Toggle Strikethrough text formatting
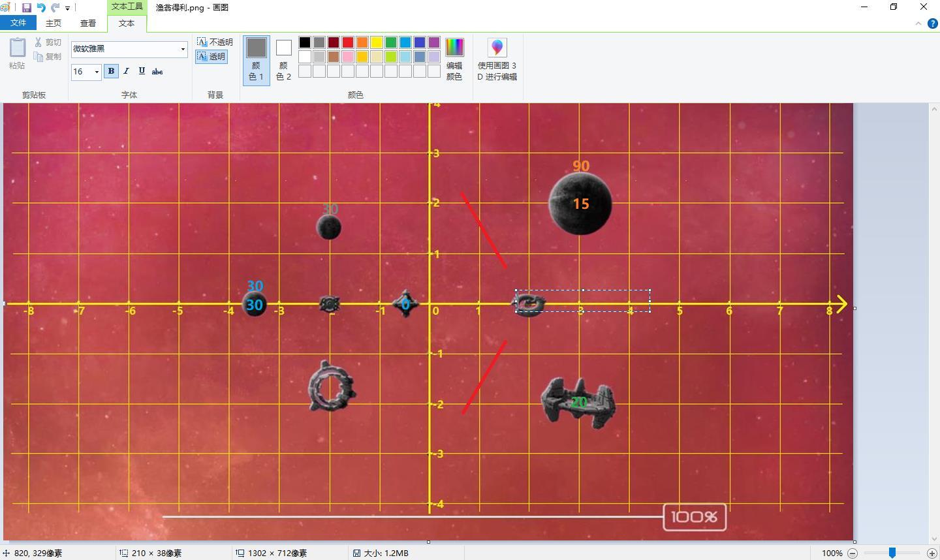This screenshot has height=560, width=940. (x=157, y=71)
